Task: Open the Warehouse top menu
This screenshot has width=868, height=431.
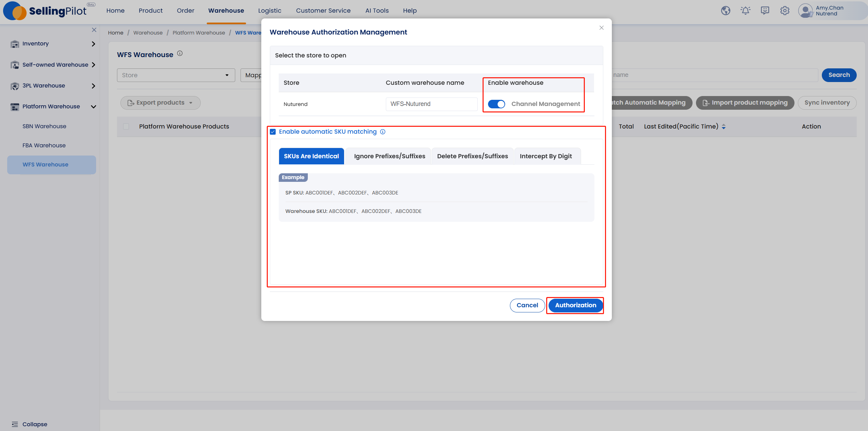Action: click(x=226, y=11)
